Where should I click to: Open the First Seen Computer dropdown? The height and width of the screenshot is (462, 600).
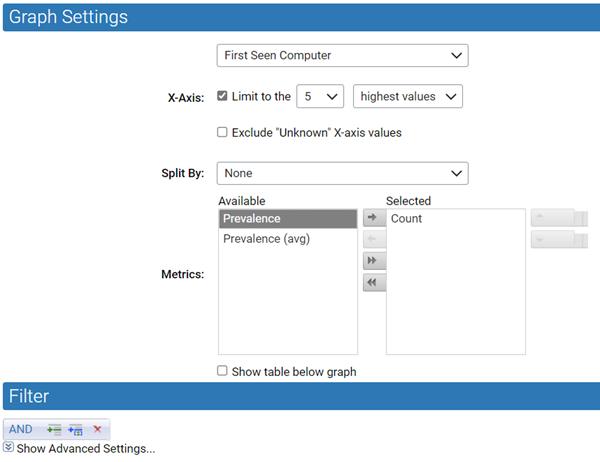(x=342, y=56)
